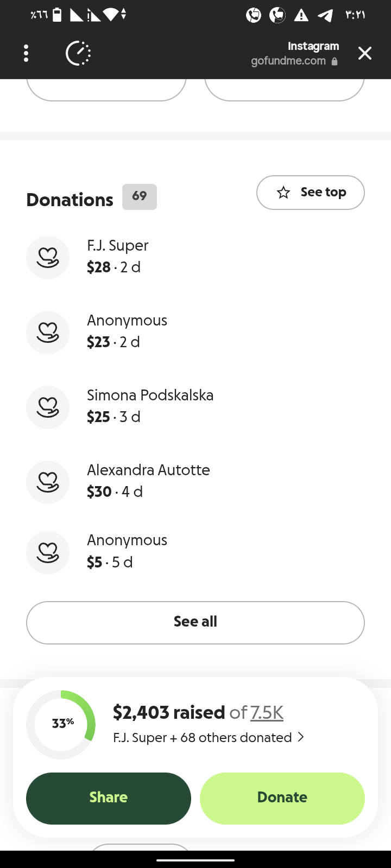Open the 7.5K goal link
The height and width of the screenshot is (868, 391).
tap(267, 712)
